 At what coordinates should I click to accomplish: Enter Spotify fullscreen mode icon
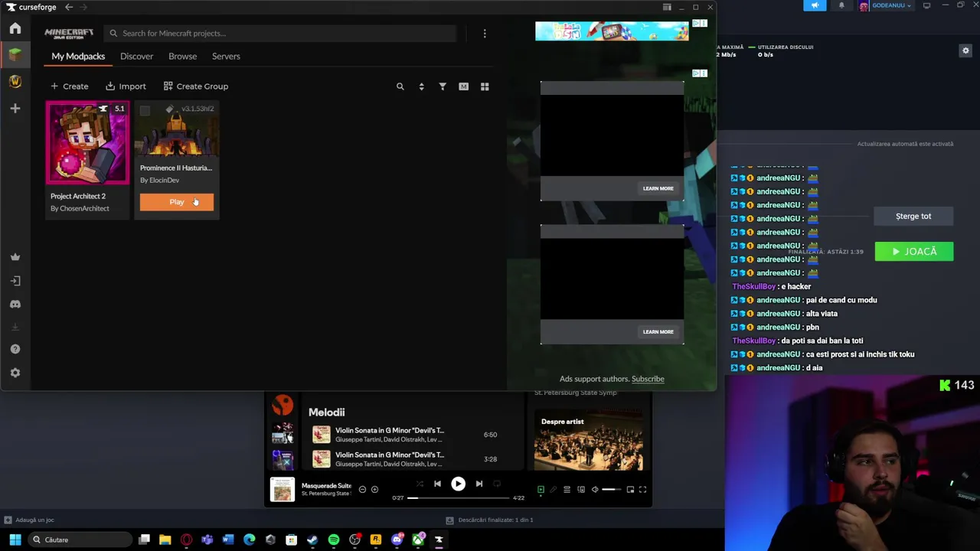(643, 490)
